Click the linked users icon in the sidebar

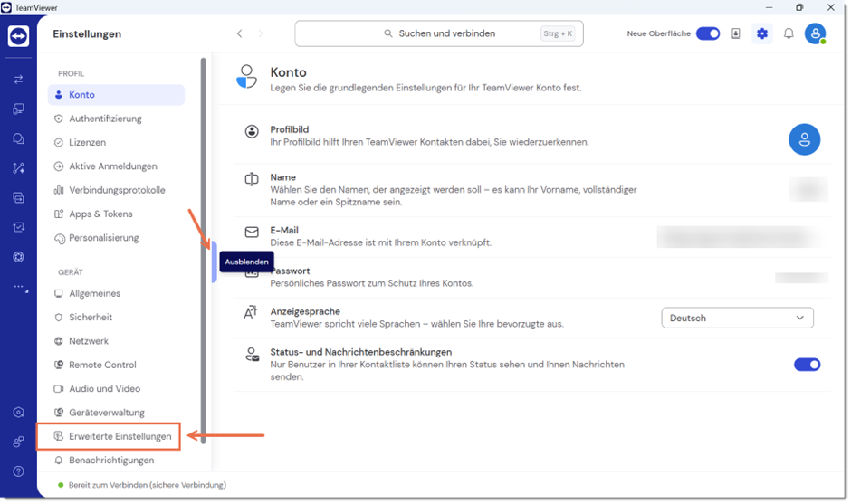pos(18,442)
